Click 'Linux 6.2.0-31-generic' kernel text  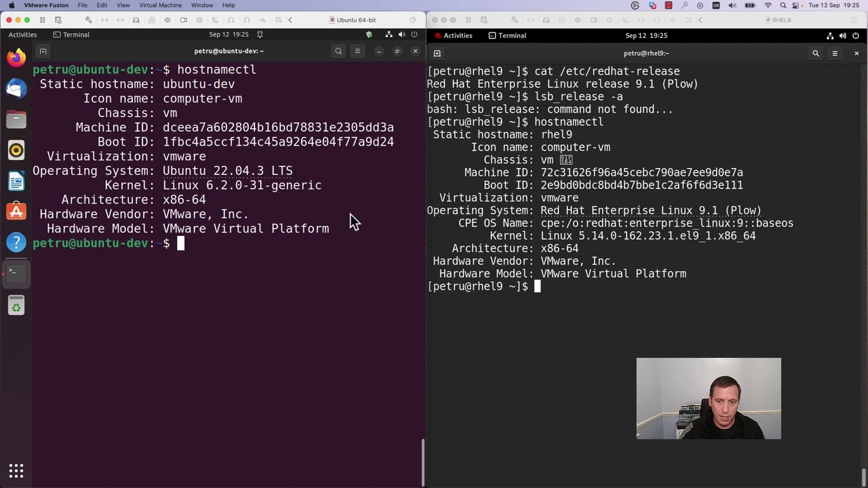(x=242, y=185)
